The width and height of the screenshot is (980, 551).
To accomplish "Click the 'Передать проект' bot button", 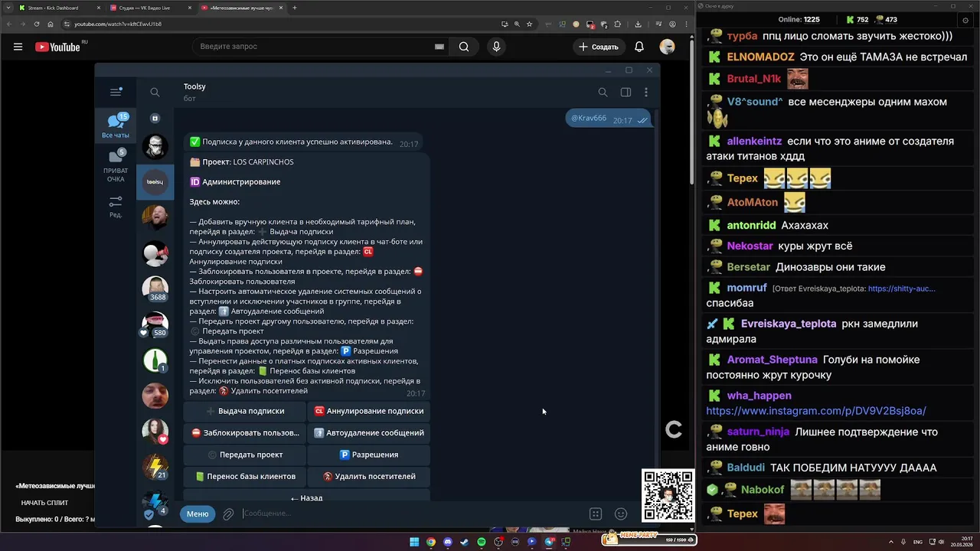I will 245,455.
